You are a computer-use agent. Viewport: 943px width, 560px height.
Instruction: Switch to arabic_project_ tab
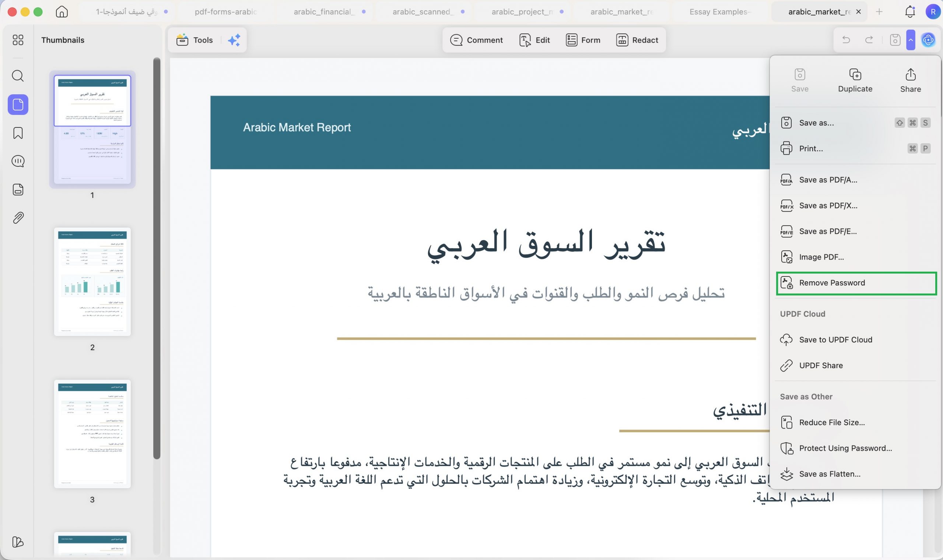pyautogui.click(x=522, y=12)
